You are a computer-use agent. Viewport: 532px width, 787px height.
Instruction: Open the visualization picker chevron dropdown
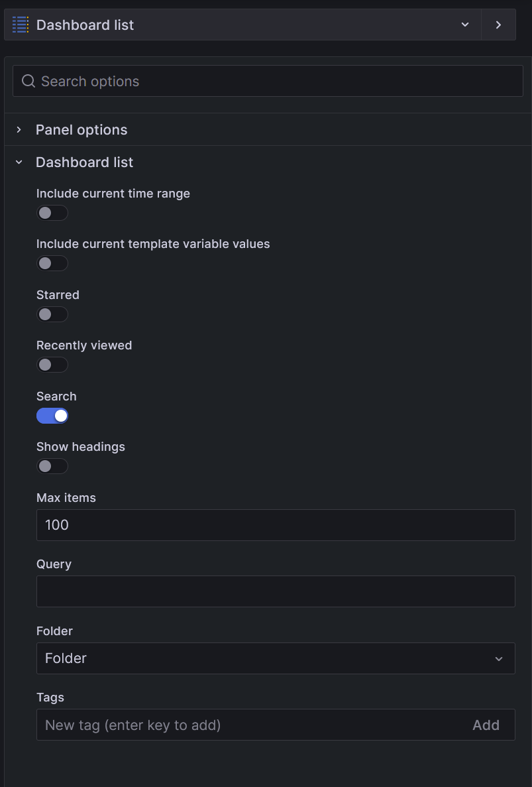[465, 25]
